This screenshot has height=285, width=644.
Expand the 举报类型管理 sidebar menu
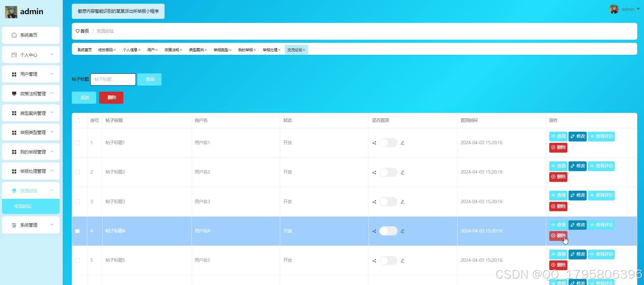tap(31, 132)
